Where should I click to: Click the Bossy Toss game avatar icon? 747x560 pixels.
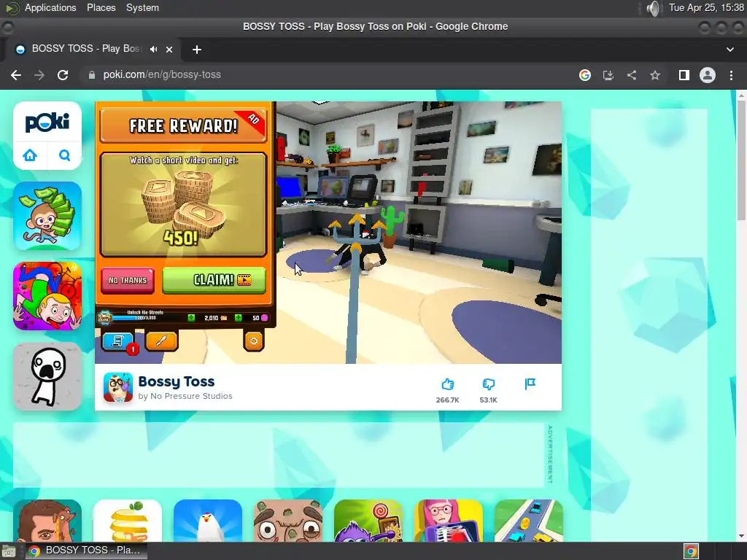pos(118,387)
